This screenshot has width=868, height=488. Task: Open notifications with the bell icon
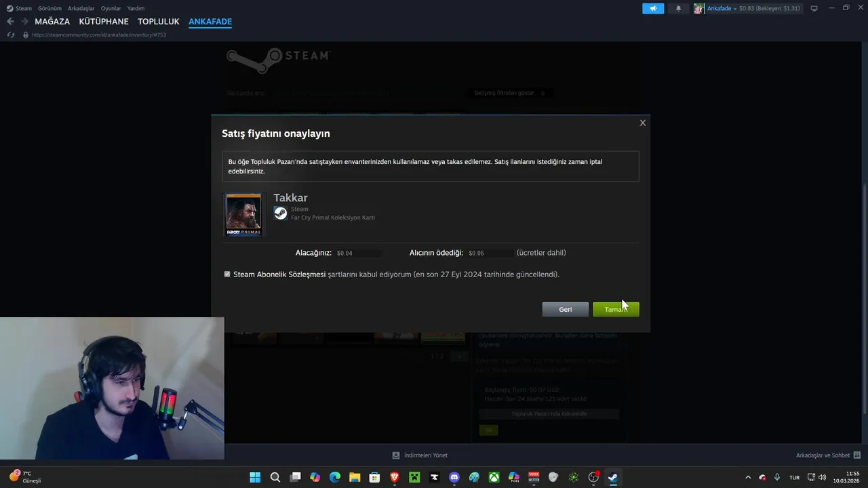click(x=678, y=8)
